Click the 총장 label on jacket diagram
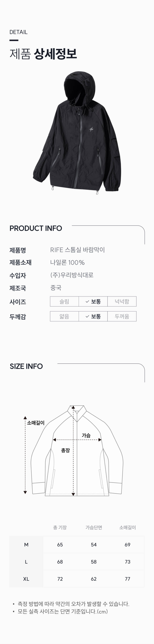154x644 pixels. tap(65, 450)
